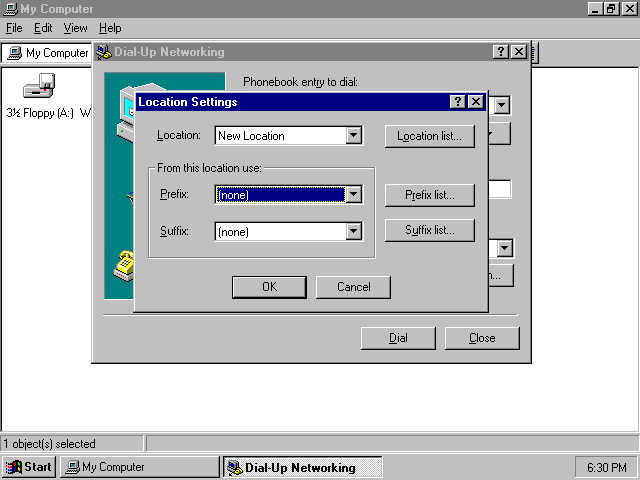
Task: Minimize the My Computer window
Action: pos(595,9)
